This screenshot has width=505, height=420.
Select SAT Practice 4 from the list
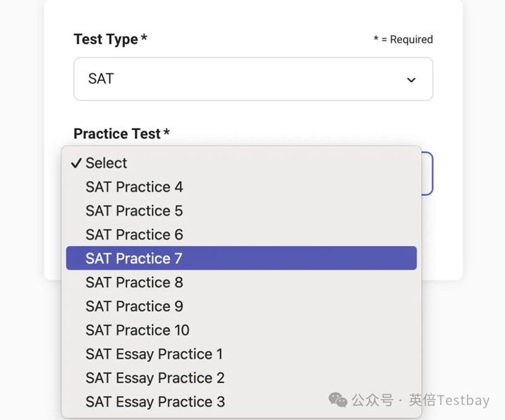pos(134,187)
